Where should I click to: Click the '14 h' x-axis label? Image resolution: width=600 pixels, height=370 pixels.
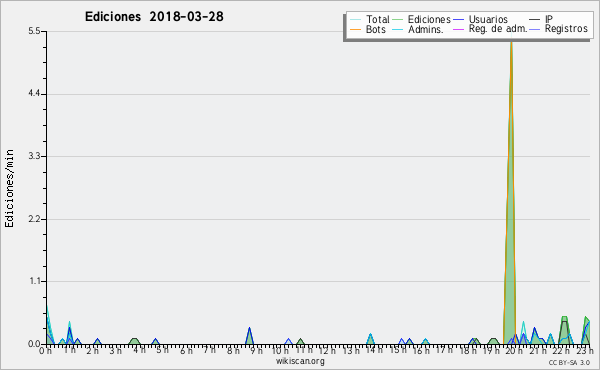coord(374,350)
